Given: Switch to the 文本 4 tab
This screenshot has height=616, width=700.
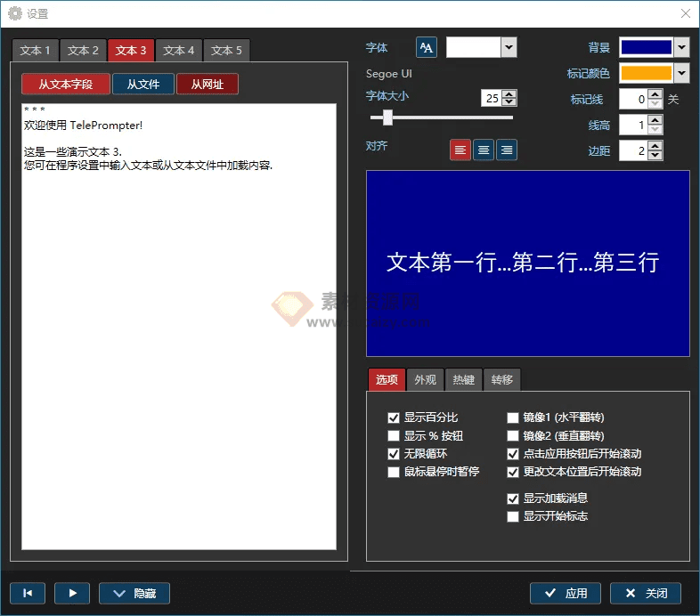Looking at the screenshot, I should (179, 51).
